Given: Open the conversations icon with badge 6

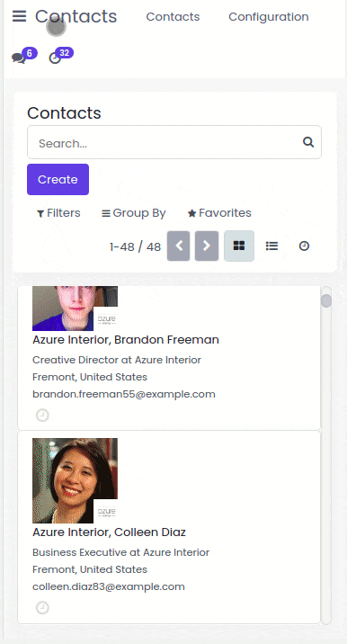Looking at the screenshot, I should [19, 58].
